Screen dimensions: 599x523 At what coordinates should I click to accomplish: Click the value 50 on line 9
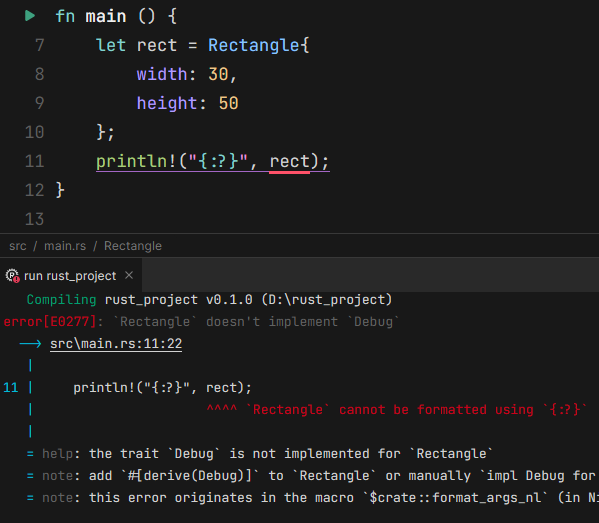click(228, 103)
